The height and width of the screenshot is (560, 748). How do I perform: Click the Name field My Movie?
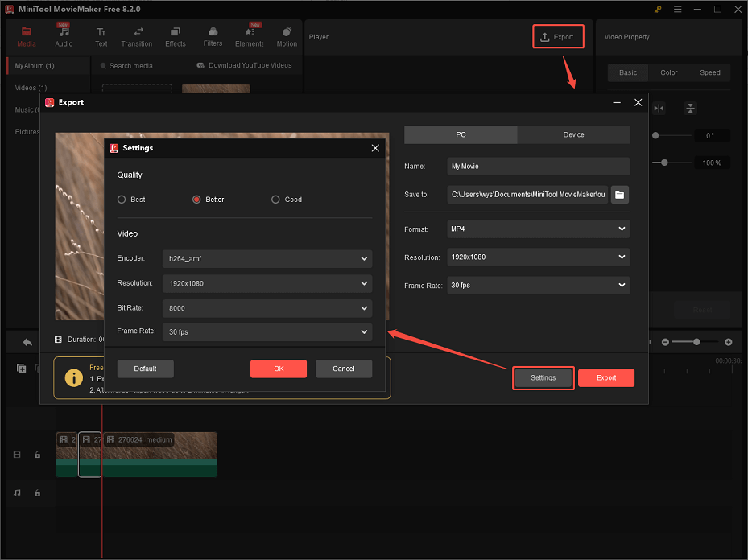point(539,167)
